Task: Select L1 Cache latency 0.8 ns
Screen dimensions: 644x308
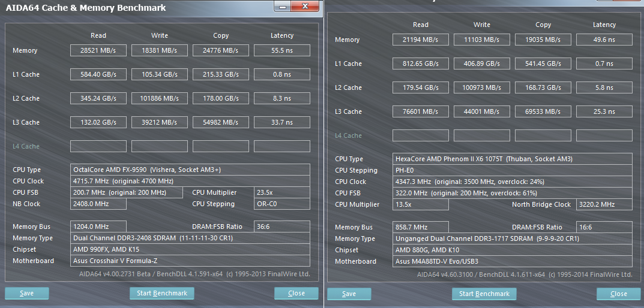Action: [281, 74]
